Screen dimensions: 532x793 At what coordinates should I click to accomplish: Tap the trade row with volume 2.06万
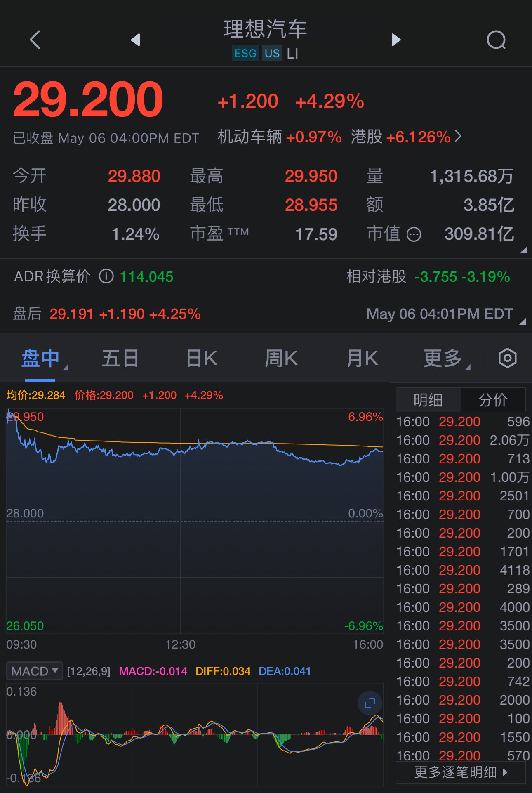463,440
